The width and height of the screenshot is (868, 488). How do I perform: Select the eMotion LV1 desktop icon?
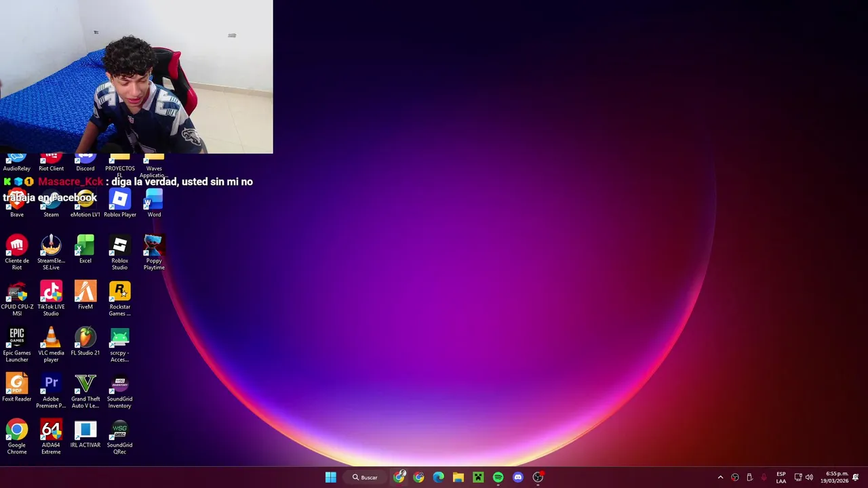click(x=85, y=204)
